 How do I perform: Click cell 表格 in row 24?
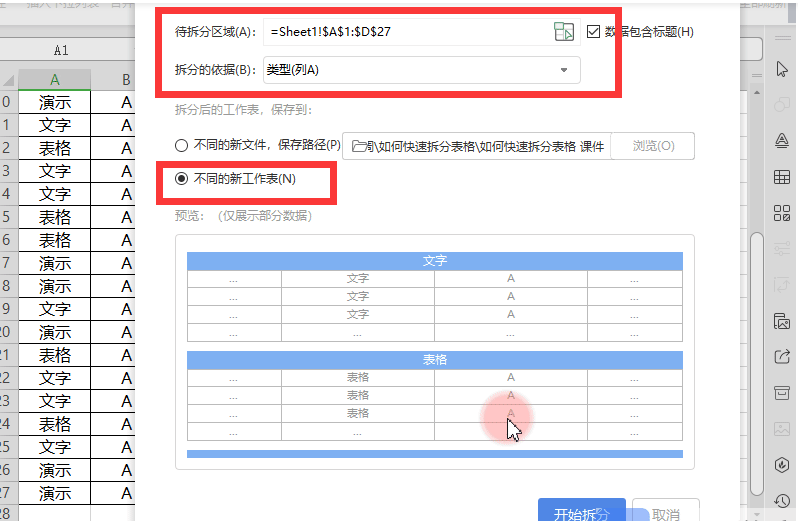[54, 424]
